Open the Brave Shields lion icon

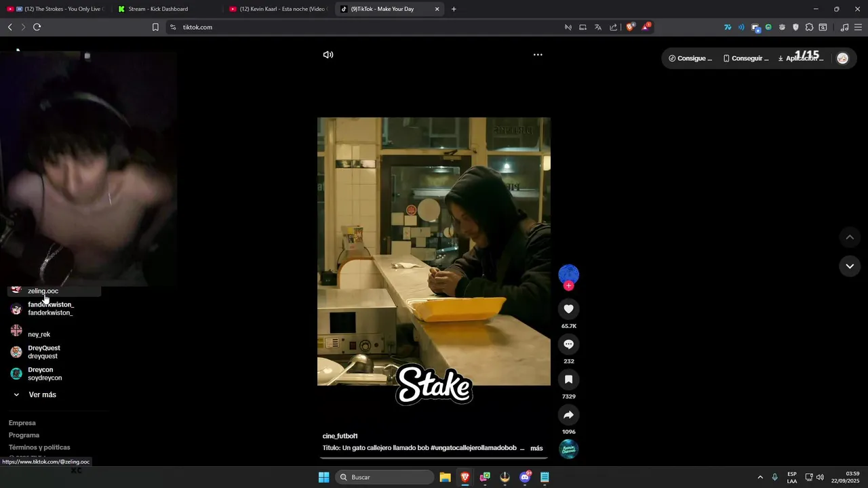tap(630, 27)
